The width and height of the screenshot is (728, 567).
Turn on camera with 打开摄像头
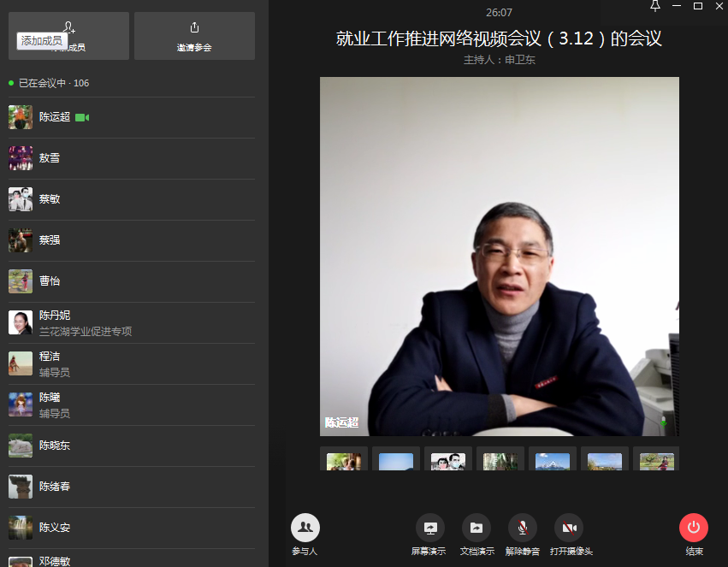click(569, 528)
